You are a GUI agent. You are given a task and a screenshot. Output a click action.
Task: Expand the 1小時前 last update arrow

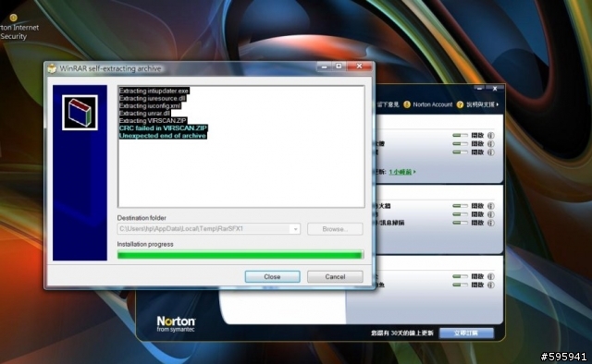pos(414,172)
